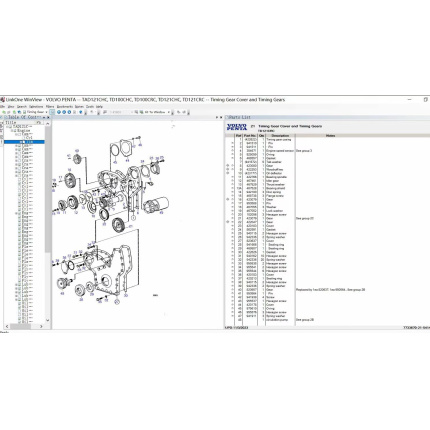Close the Table Of Contents panel

[48, 117]
